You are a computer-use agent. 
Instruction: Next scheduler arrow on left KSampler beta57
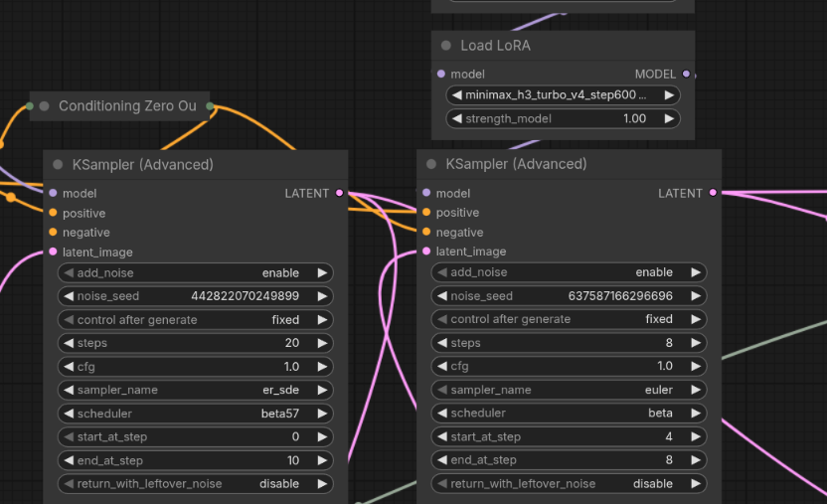322,414
